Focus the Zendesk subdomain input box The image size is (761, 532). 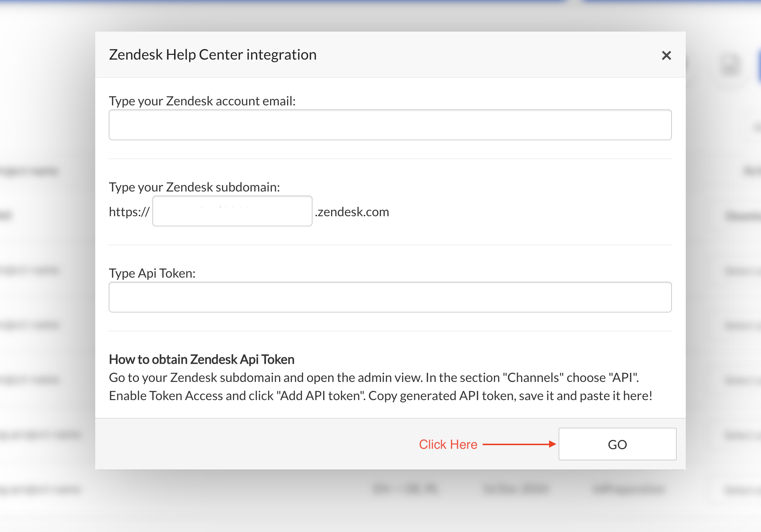point(232,211)
